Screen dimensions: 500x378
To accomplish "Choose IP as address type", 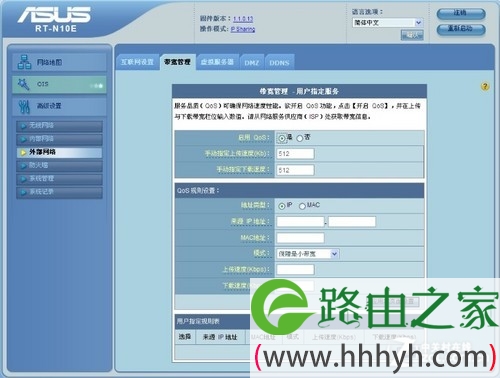I will pyautogui.click(x=282, y=206).
